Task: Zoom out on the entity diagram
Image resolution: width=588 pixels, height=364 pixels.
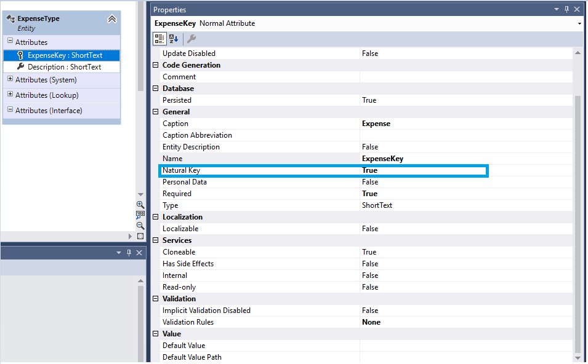Action: tap(140, 226)
